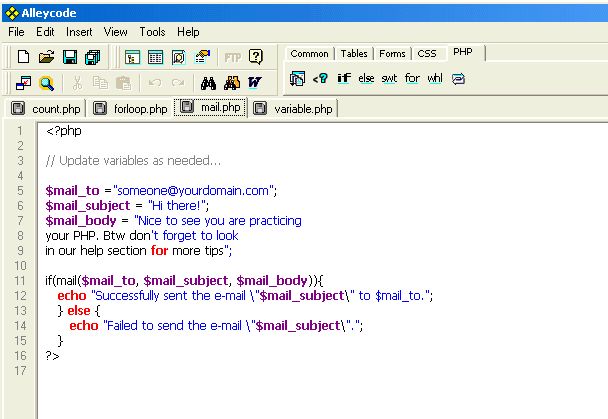Insert a switch statement using swt
The image size is (608, 419).
click(x=389, y=79)
